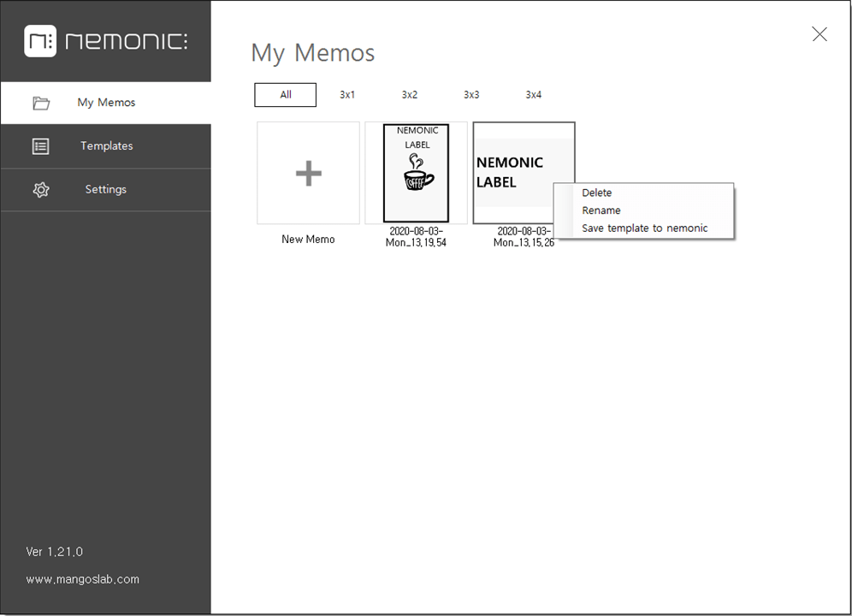The image size is (852, 616).
Task: Filter memos by 3x4 size
Action: [533, 95]
